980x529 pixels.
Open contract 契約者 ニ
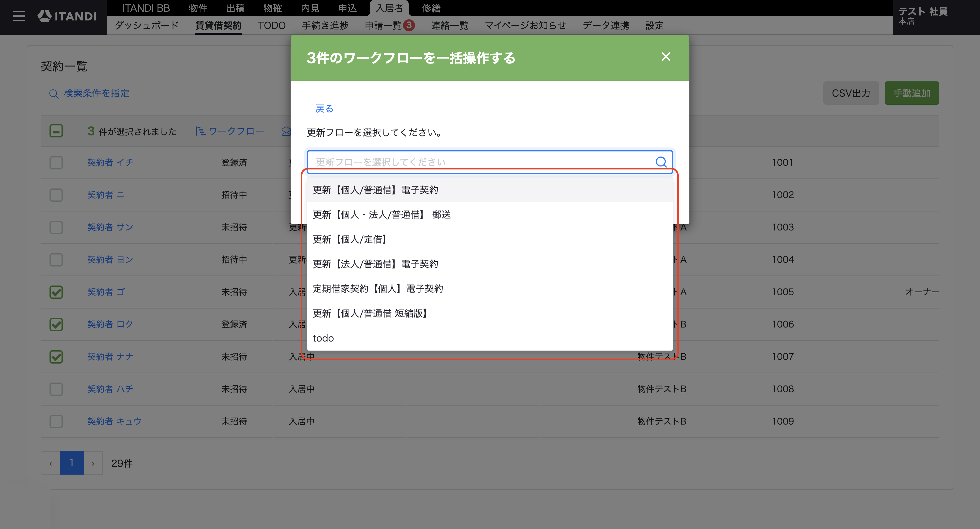pos(106,195)
